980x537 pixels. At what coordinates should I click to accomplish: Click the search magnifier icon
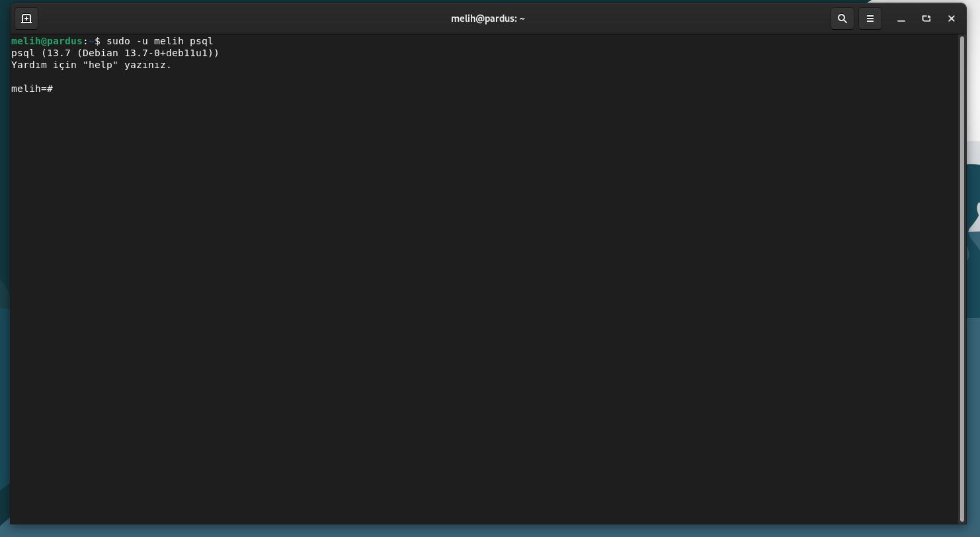842,19
